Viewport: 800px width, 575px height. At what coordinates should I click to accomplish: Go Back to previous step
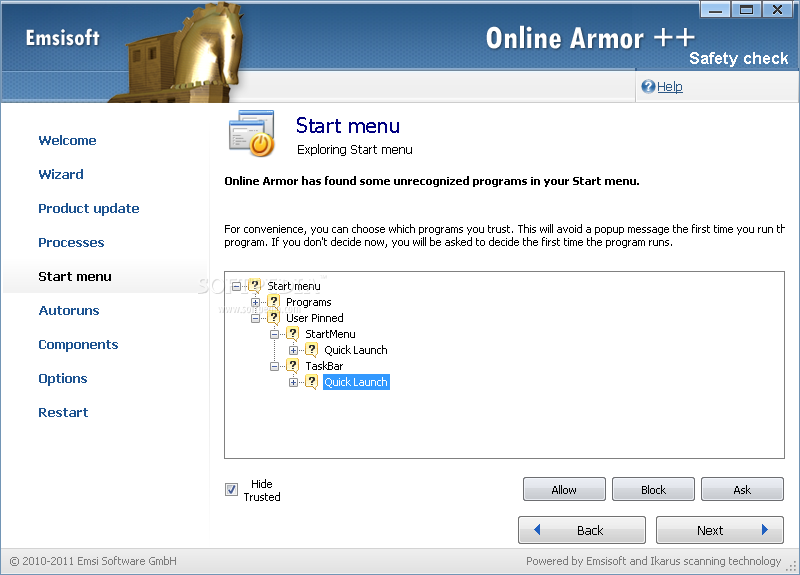point(582,530)
